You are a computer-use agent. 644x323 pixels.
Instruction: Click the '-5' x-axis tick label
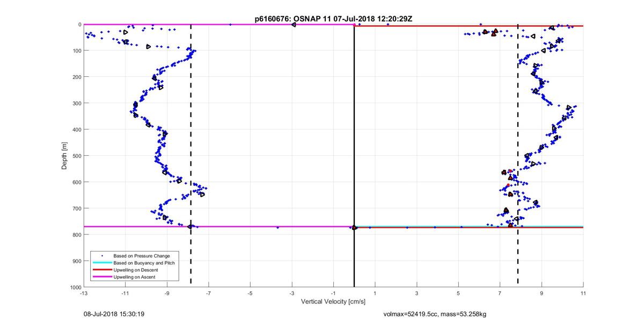pos(250,293)
